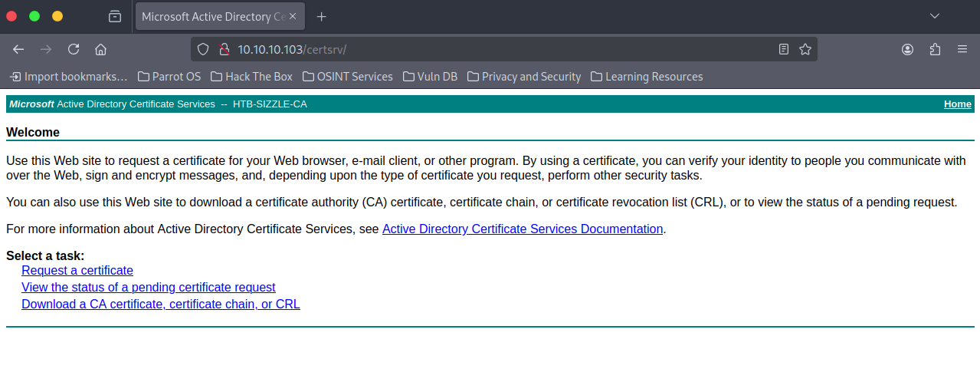Open Firefox View icon beside tabs

point(115,16)
